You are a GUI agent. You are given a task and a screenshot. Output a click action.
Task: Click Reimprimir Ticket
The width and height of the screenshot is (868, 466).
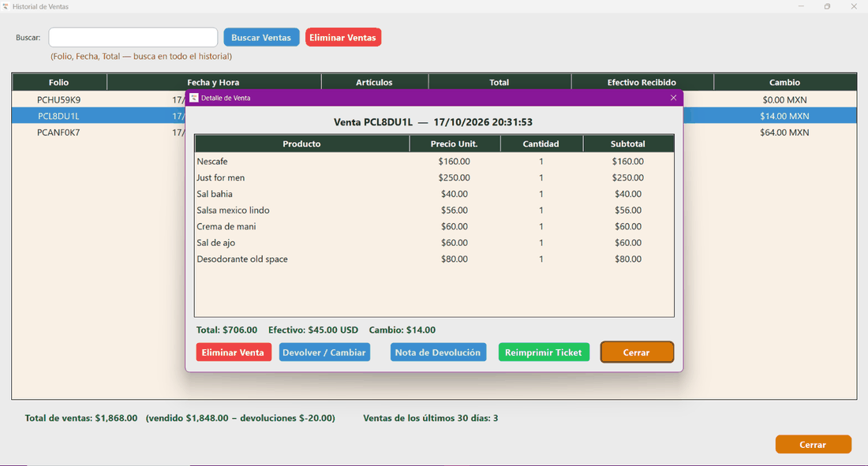[544, 352]
